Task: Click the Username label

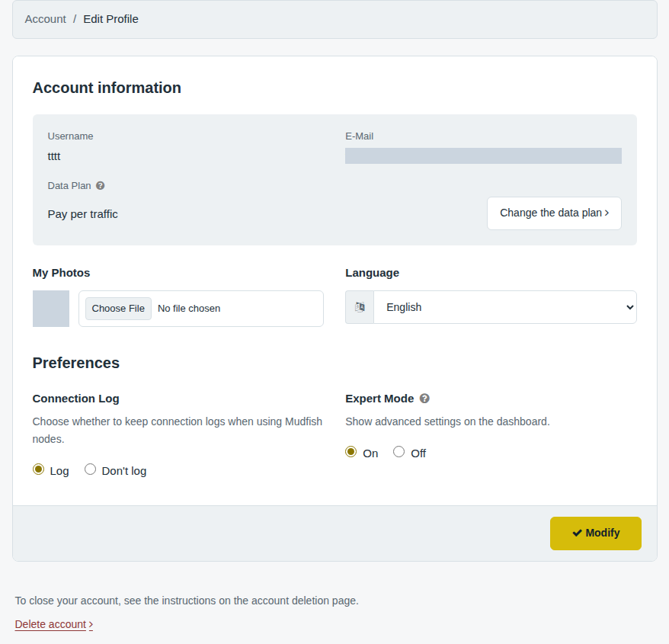Action: (70, 136)
